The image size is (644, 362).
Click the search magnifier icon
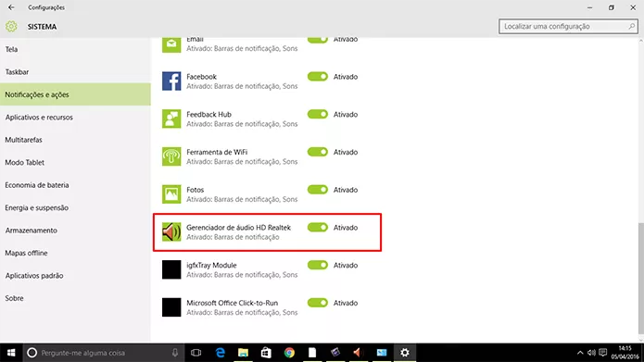[632, 26]
